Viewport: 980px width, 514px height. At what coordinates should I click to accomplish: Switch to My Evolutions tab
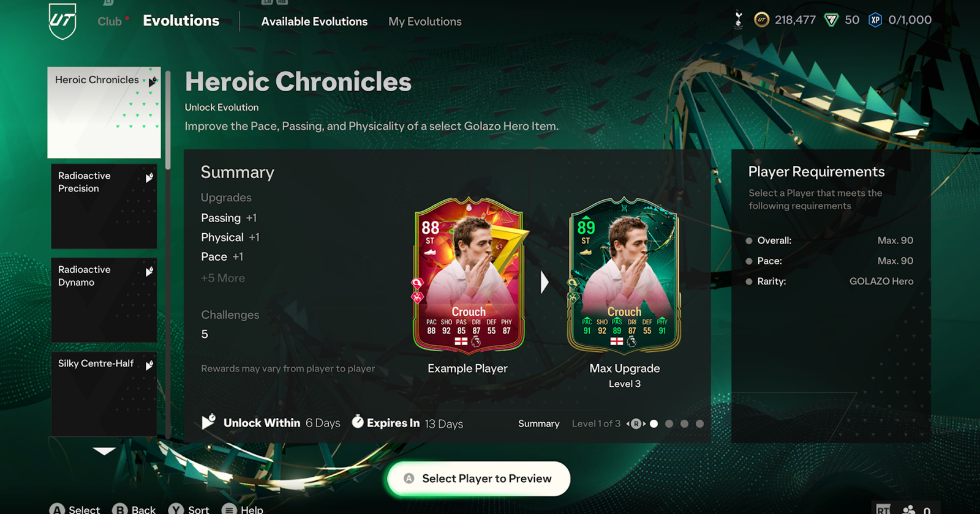[x=425, y=21]
